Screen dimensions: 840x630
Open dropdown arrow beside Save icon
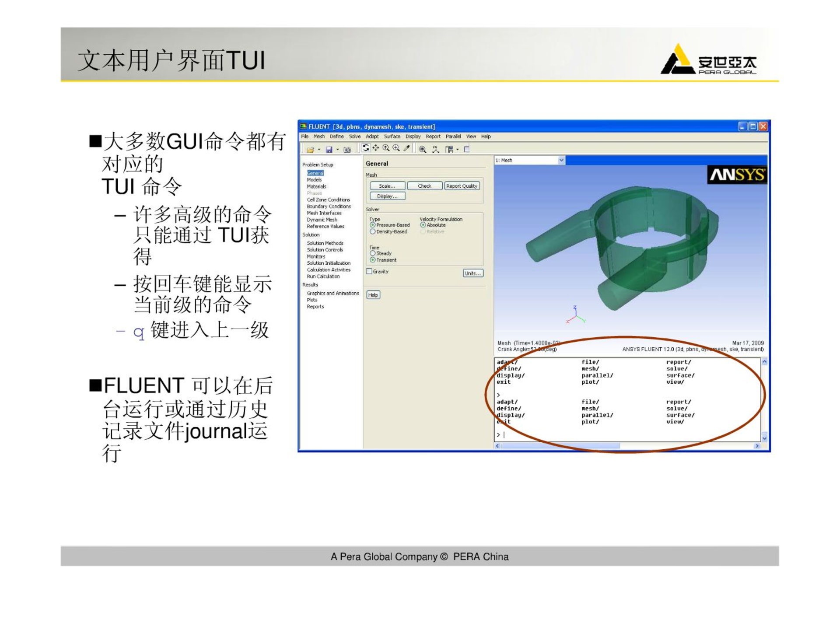point(338,150)
